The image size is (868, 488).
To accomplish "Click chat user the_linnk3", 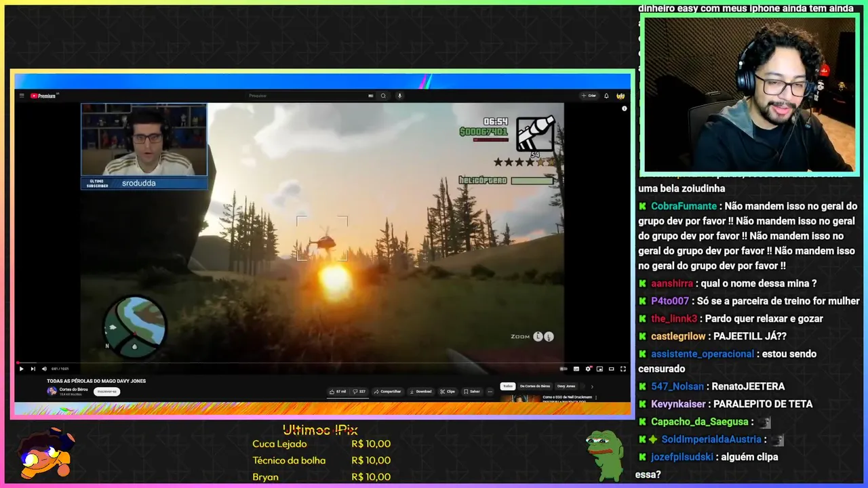I will (x=674, y=319).
